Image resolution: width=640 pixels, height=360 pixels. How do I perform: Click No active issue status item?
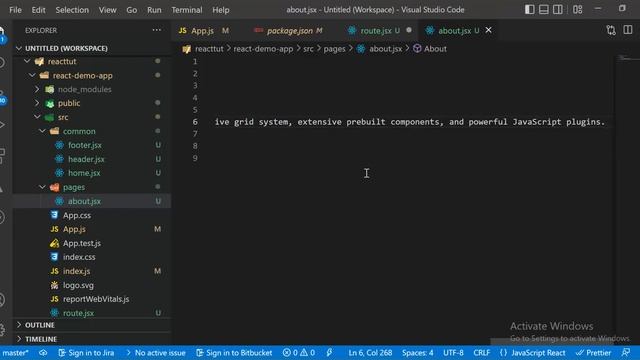[x=156, y=353]
